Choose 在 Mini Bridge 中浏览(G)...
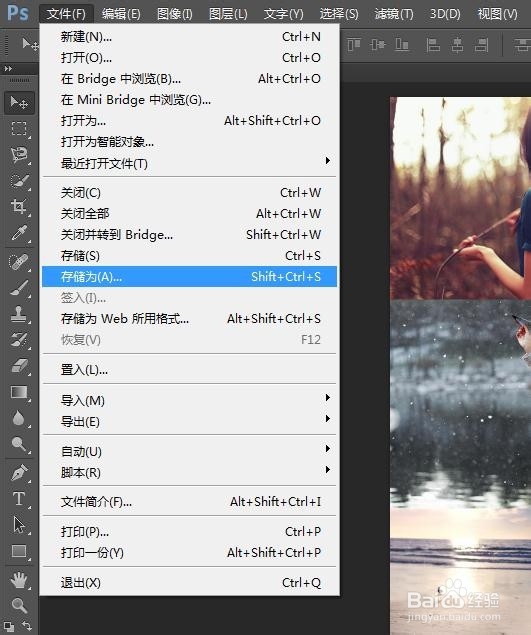The image size is (531, 635). coord(190,100)
